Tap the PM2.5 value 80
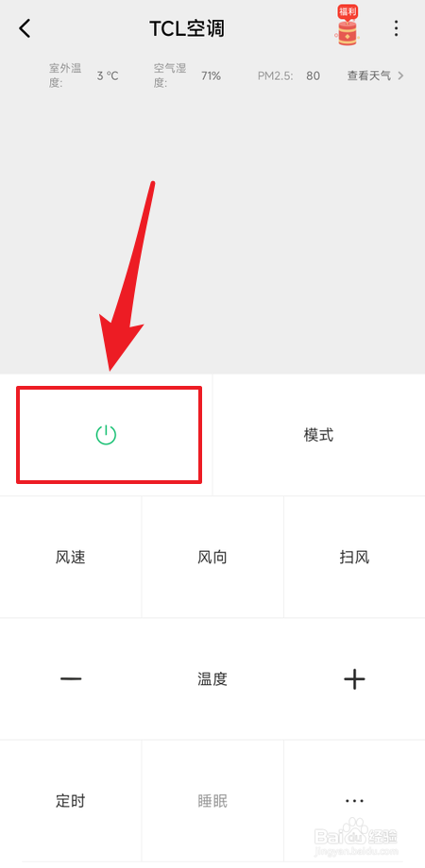This screenshot has height=868, width=425. 313,75
